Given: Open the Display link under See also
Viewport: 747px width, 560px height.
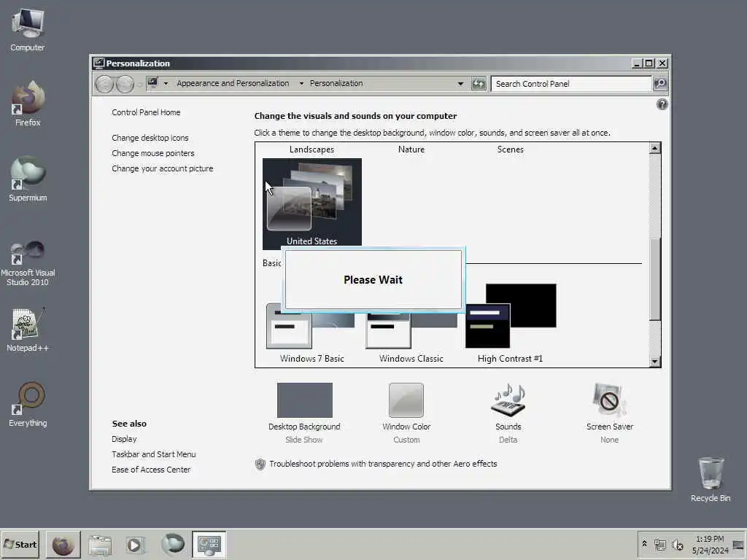Looking at the screenshot, I should pos(124,439).
